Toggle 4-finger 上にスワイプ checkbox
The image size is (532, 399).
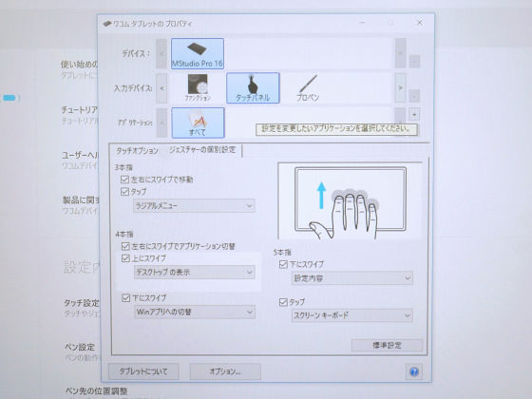(x=125, y=258)
